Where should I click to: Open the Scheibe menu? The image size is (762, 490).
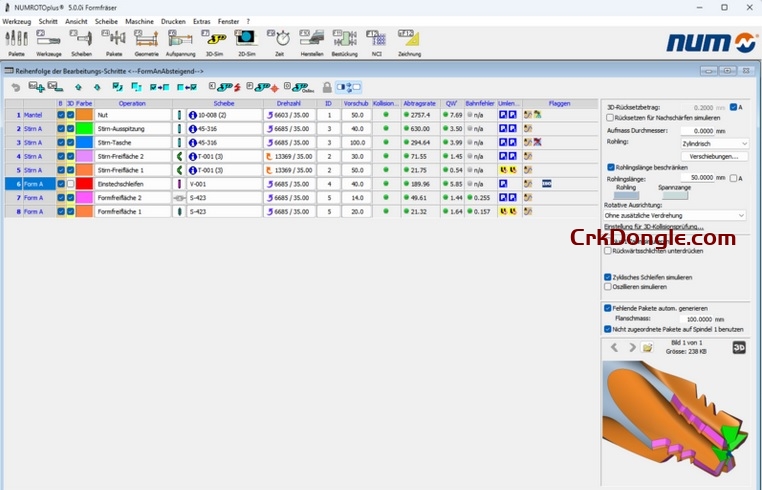click(x=106, y=21)
